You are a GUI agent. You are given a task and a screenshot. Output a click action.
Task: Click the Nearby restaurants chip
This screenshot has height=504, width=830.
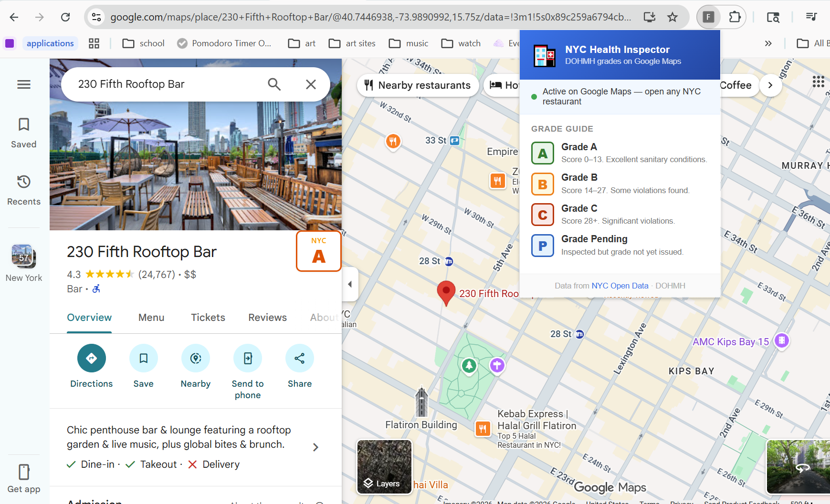pyautogui.click(x=418, y=85)
